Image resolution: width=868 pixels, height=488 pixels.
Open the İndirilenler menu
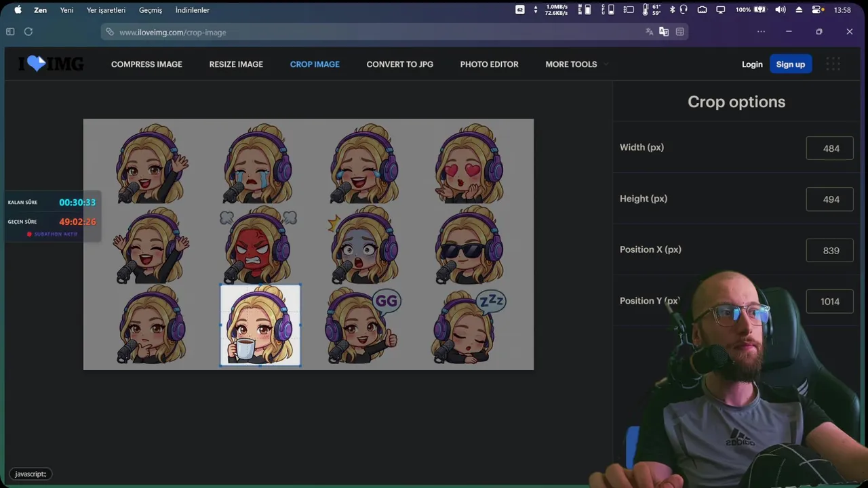[x=193, y=10]
